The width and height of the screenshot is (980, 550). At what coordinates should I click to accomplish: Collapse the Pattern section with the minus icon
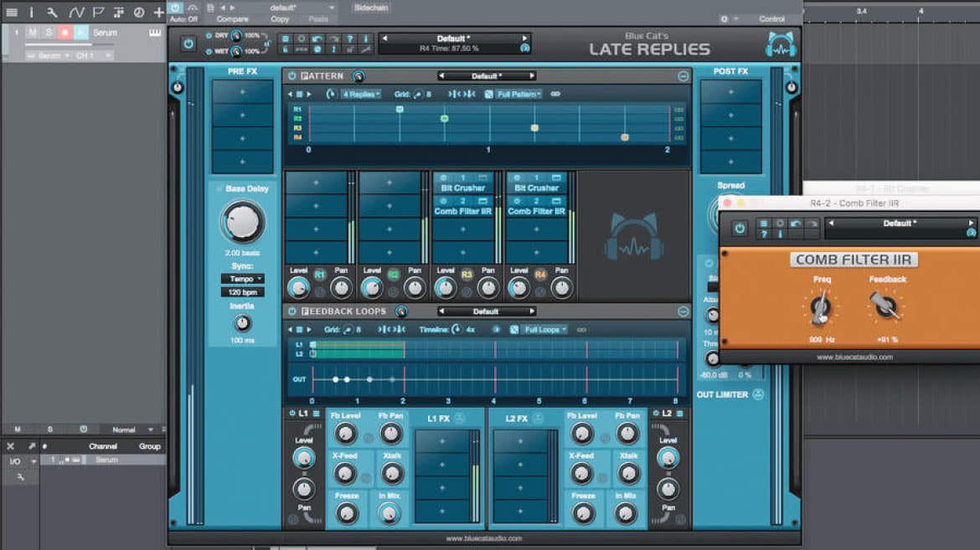pos(683,76)
